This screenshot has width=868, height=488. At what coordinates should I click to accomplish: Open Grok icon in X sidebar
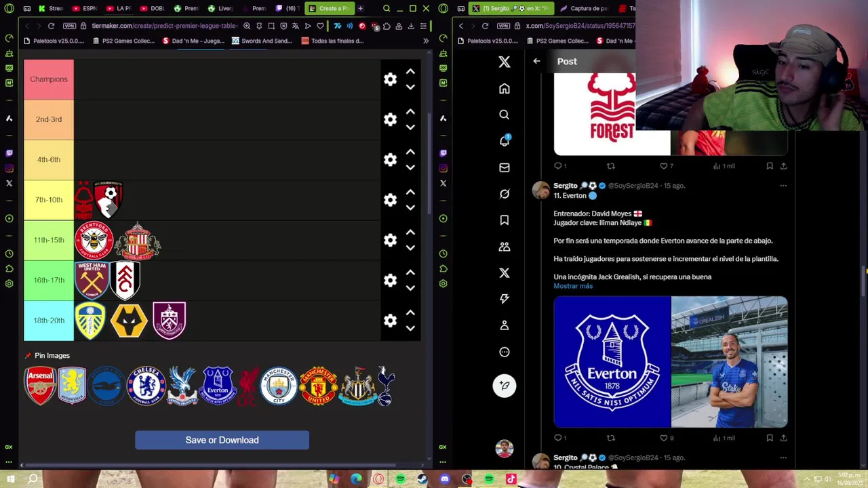point(505,194)
